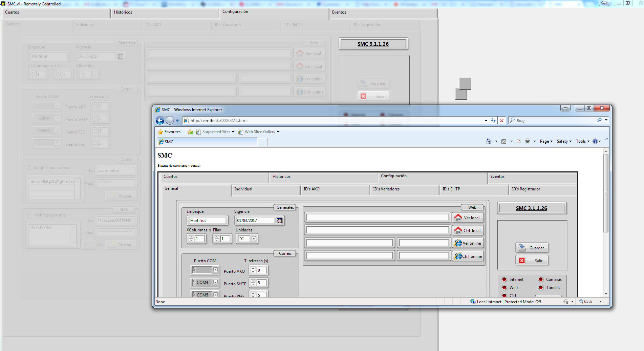Click the Home icon in IE command bar
Screen dimensions: 644x351
[x=489, y=141]
